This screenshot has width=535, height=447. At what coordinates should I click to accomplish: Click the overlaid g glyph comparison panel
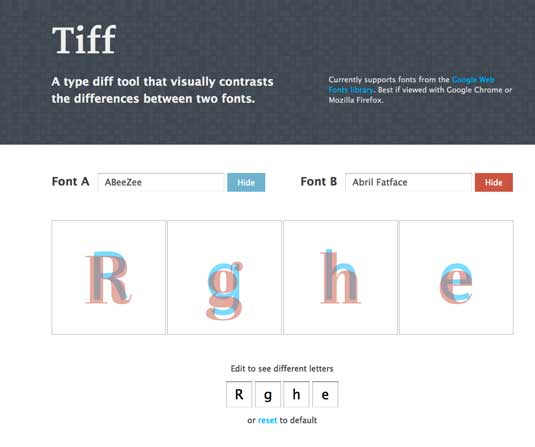click(x=225, y=277)
